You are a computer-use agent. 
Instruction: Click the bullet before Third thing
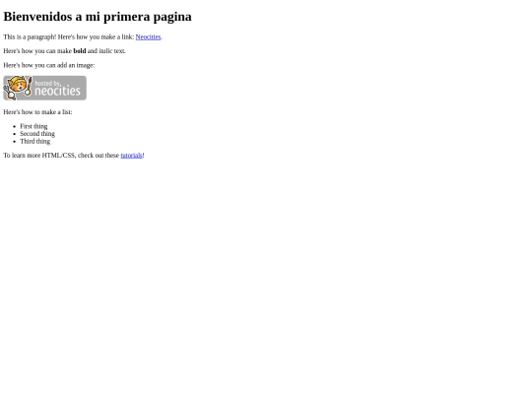tap(14, 142)
